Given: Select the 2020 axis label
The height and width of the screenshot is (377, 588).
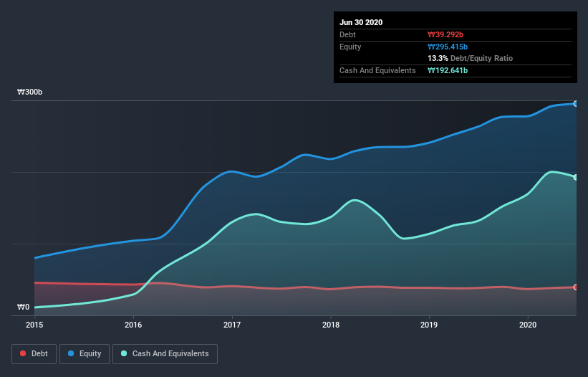Looking at the screenshot, I should click(x=528, y=325).
